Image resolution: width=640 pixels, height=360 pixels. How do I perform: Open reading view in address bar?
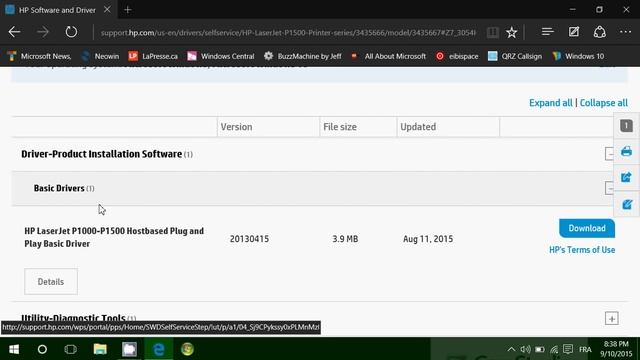(x=493, y=32)
